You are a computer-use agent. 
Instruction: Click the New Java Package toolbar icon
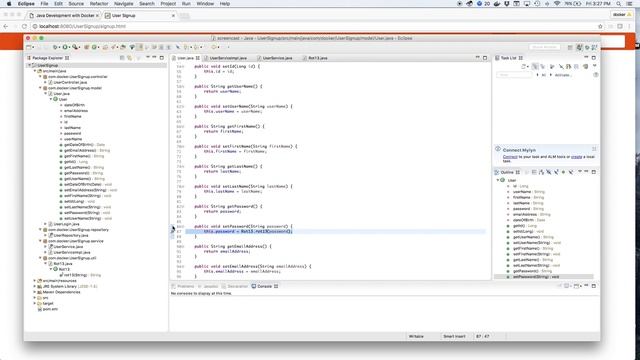point(86,47)
